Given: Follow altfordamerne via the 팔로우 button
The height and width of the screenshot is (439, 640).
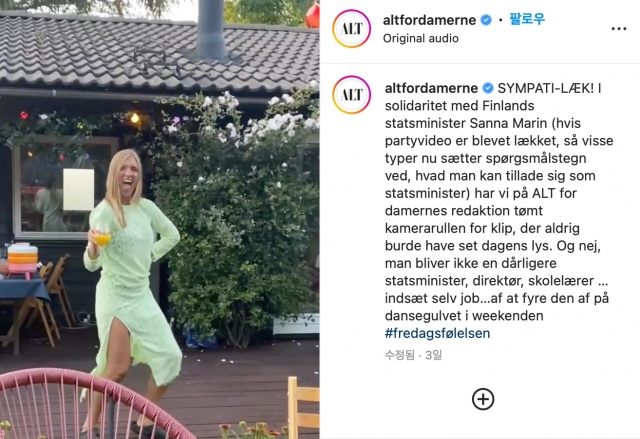Looking at the screenshot, I should click(x=527, y=19).
